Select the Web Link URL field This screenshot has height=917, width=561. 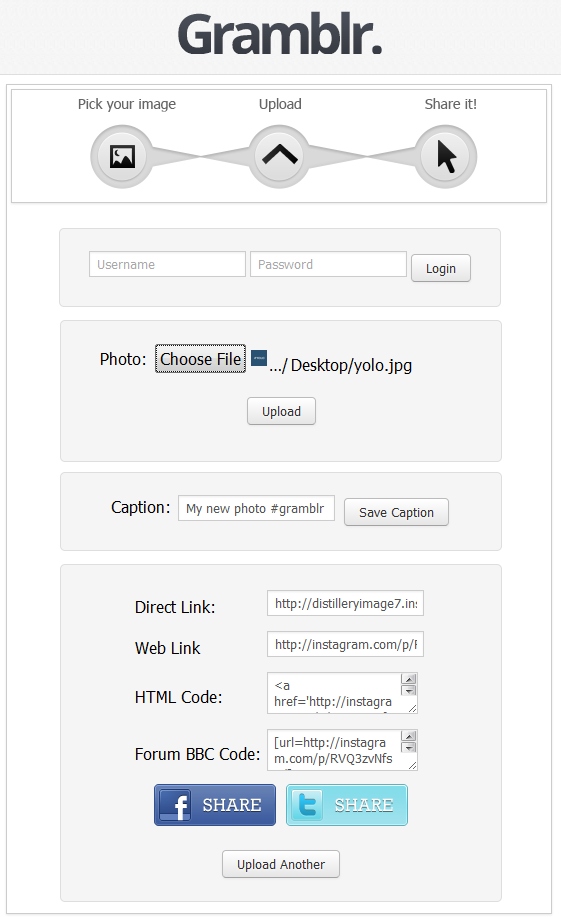(345, 644)
